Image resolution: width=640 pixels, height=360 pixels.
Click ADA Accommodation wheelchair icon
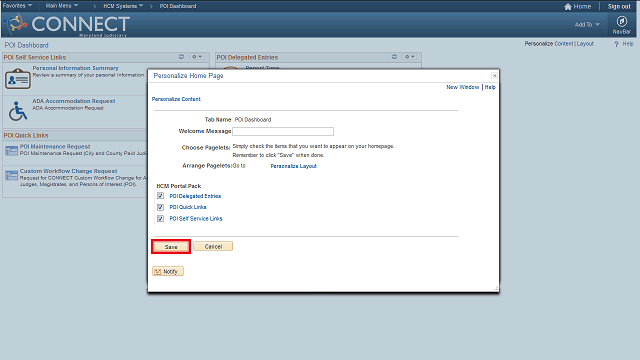coord(18,111)
